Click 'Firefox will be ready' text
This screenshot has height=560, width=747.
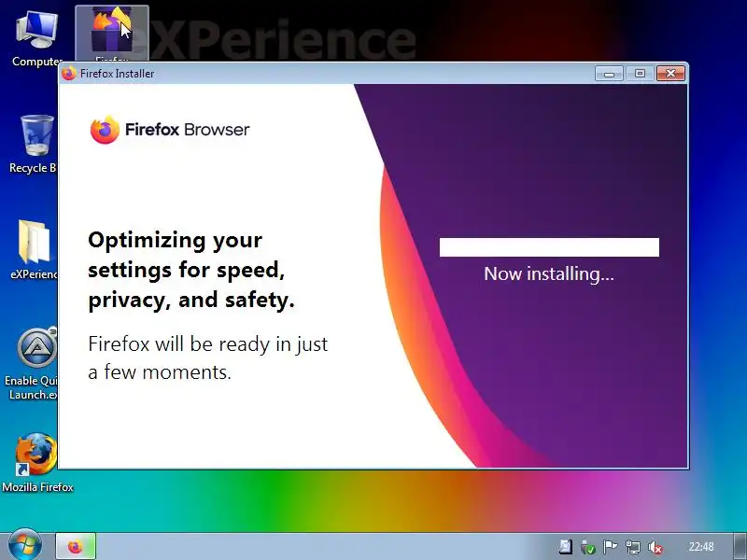pyautogui.click(x=207, y=357)
